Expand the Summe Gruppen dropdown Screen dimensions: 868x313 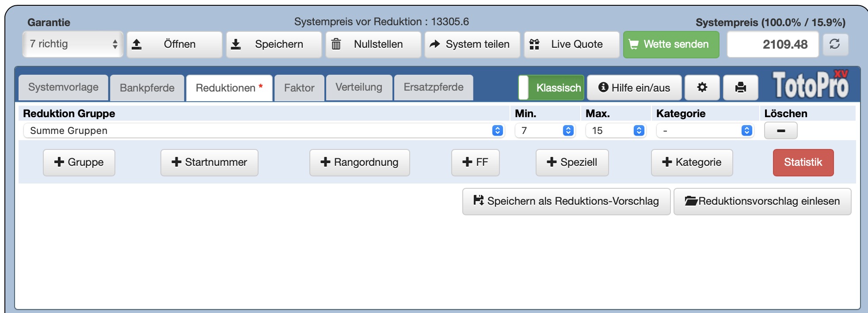click(264, 131)
